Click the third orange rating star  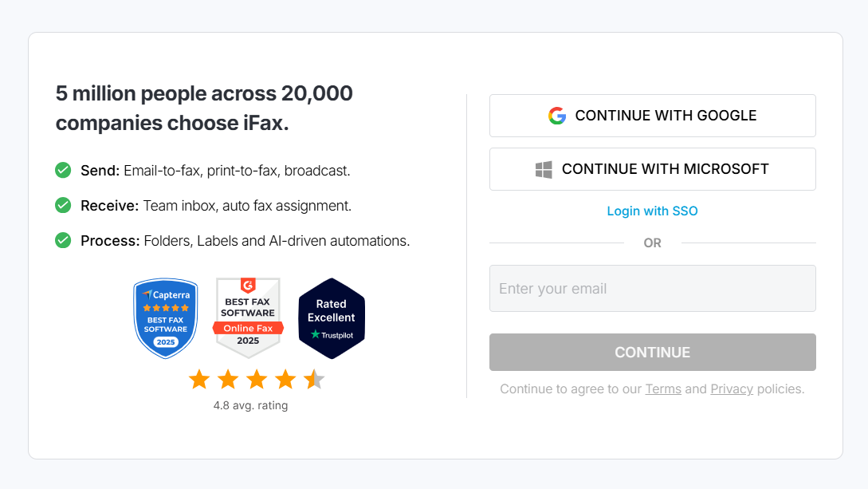[x=257, y=379]
